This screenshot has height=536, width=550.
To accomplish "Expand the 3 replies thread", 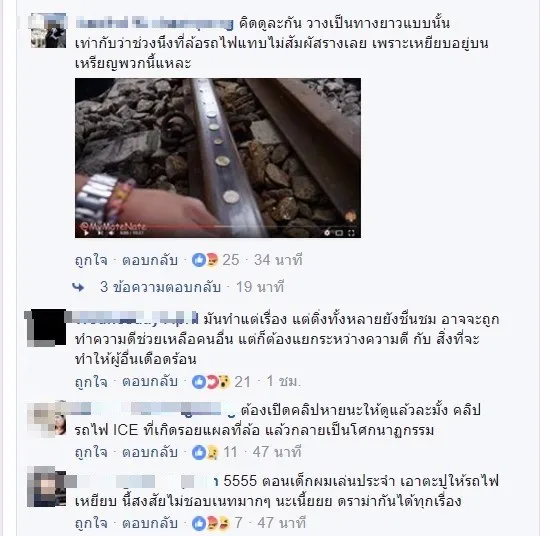I will (x=160, y=287).
